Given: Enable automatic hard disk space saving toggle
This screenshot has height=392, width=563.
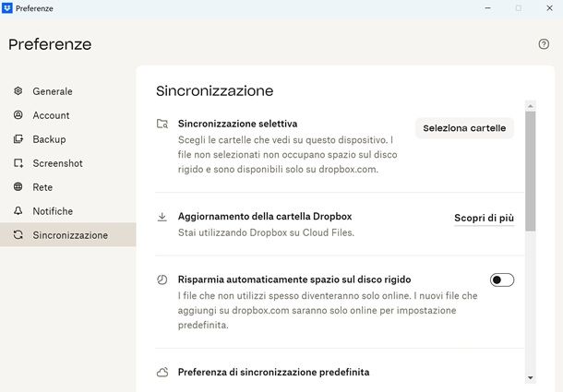Looking at the screenshot, I should click(502, 279).
